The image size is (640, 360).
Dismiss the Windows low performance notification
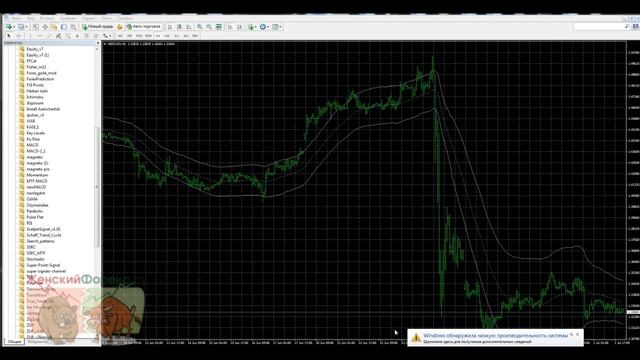pos(578,334)
